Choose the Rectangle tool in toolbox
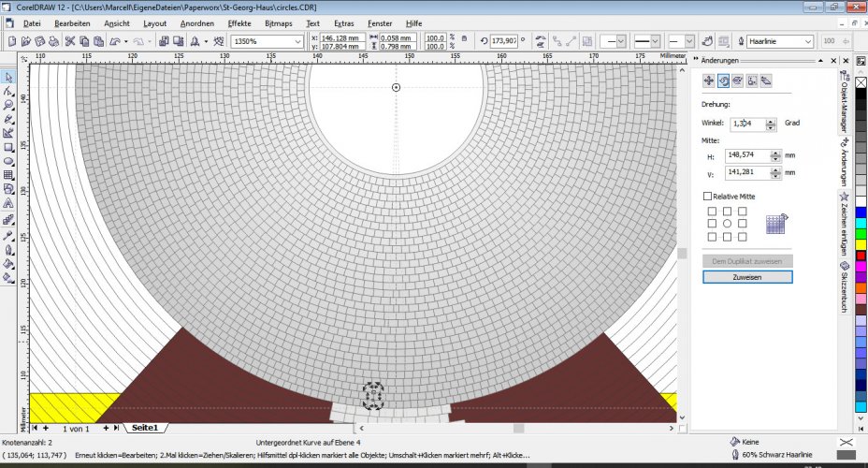The image size is (868, 468). tap(8, 147)
